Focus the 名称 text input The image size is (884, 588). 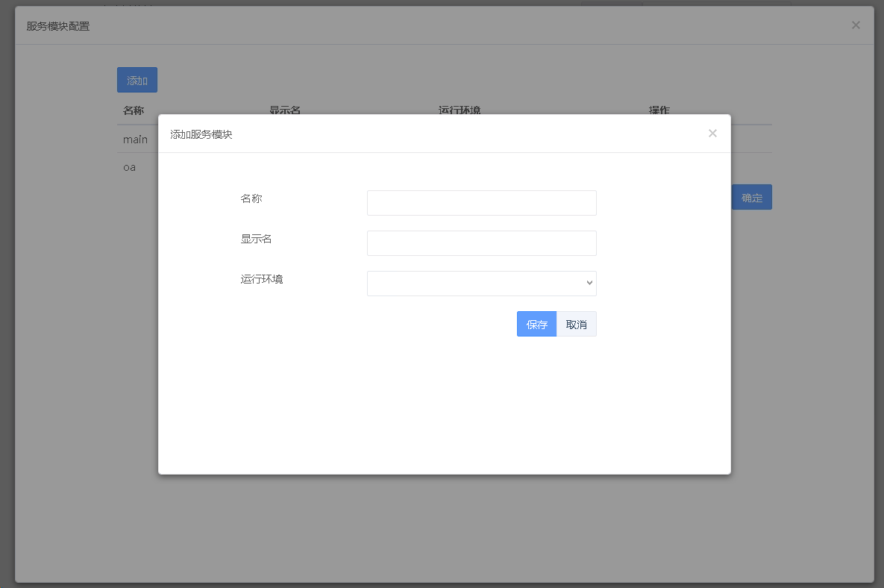pyautogui.click(x=481, y=203)
